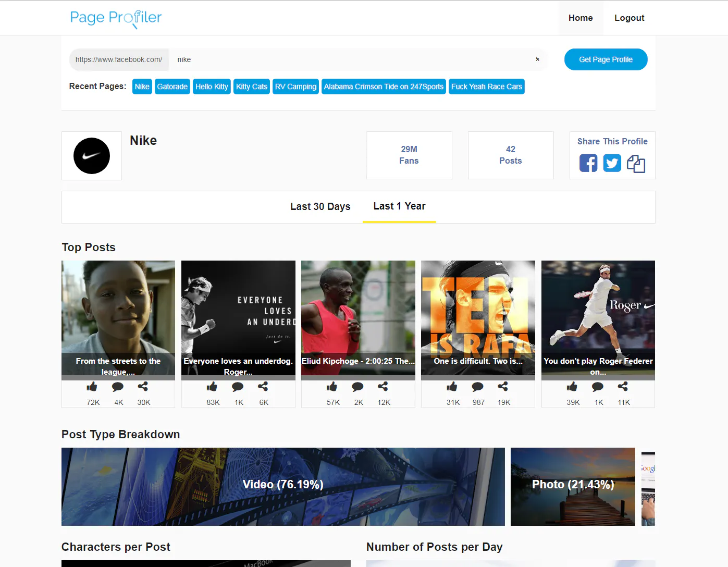Viewport: 728px width, 567px height.
Task: Click the 987 comments count
Action: pyautogui.click(x=478, y=402)
